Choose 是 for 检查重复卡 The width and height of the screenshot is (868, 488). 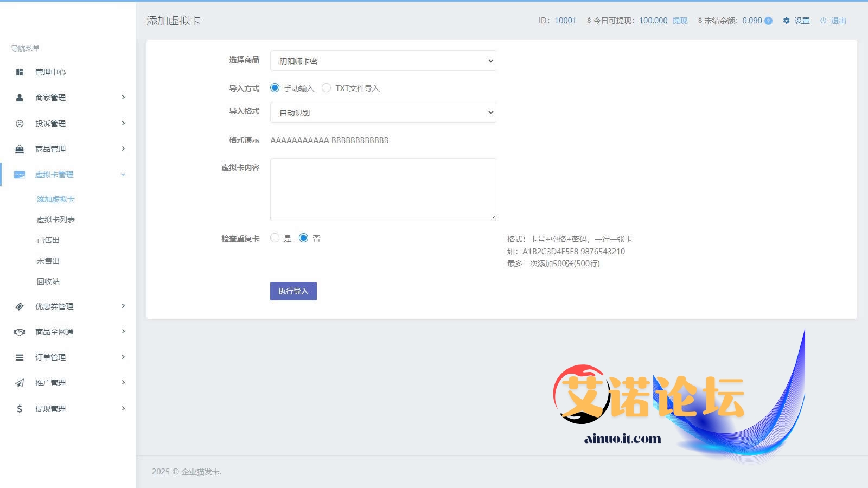[x=275, y=238]
